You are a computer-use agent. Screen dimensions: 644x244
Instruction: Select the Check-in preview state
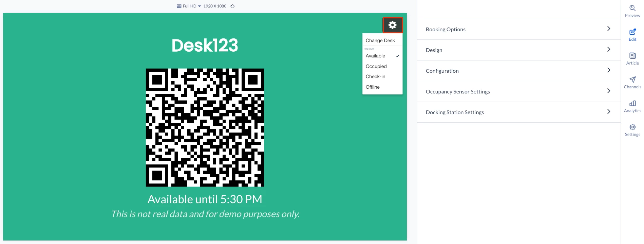(382, 76)
